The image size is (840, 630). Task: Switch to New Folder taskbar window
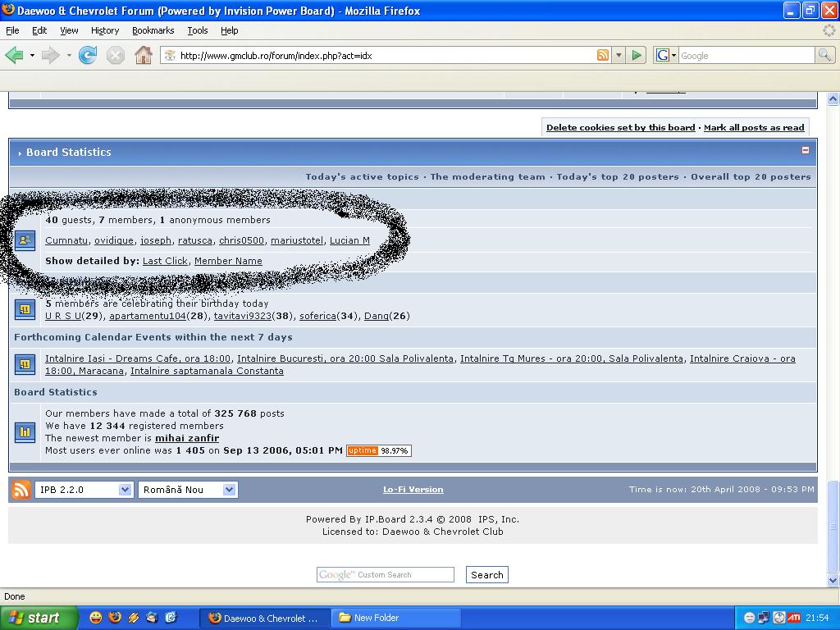tap(395, 618)
